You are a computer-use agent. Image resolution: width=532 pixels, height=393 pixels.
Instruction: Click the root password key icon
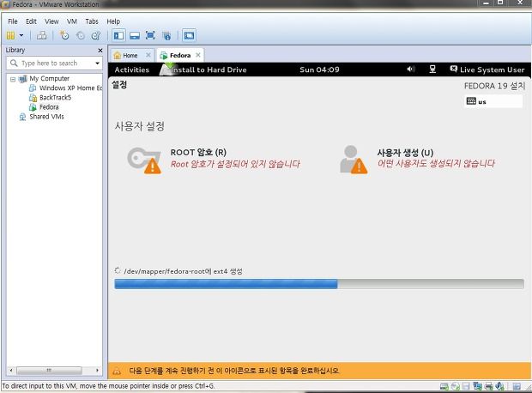(144, 160)
